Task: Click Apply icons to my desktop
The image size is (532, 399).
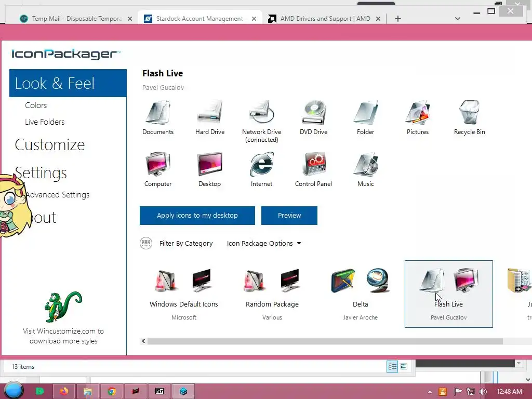Action: click(197, 216)
